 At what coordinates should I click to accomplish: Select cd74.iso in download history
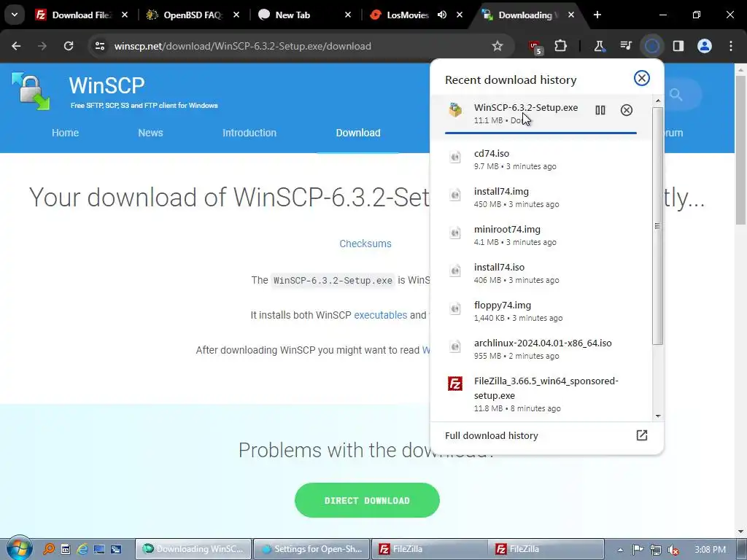tap(541, 160)
